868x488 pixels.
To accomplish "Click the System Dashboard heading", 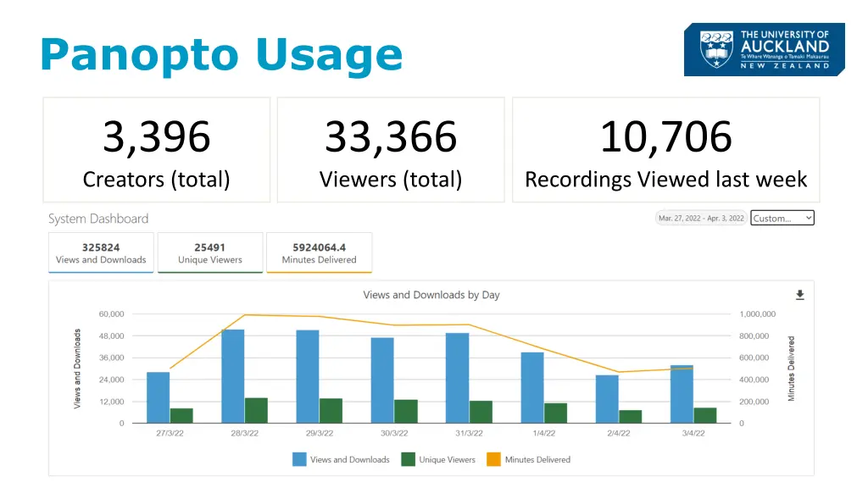I will pos(98,219).
